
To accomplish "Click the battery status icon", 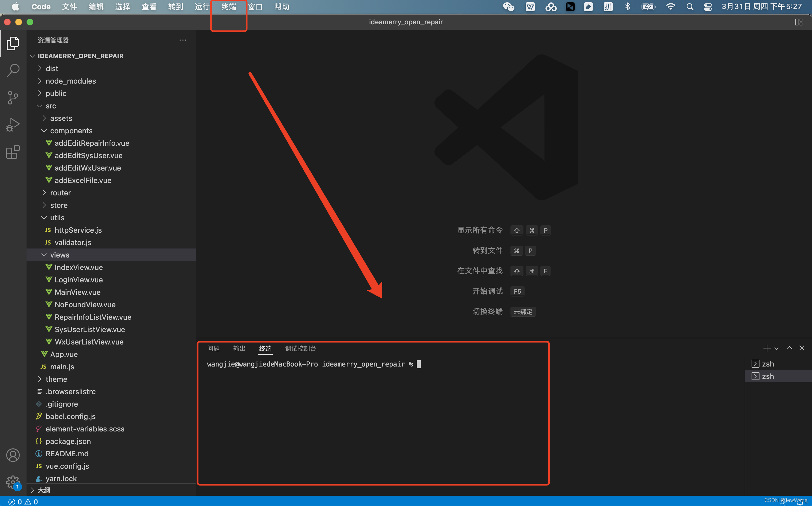I will click(x=648, y=7).
